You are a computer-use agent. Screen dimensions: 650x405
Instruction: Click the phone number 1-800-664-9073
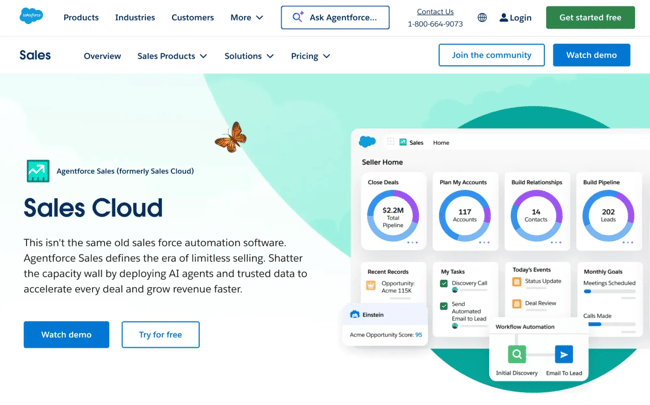coord(435,24)
